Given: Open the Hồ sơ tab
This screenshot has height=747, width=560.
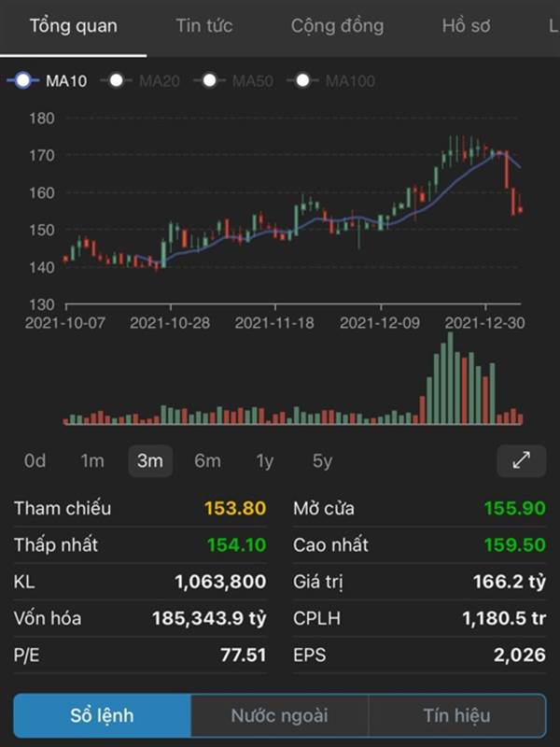Looking at the screenshot, I should pyautogui.click(x=466, y=26).
